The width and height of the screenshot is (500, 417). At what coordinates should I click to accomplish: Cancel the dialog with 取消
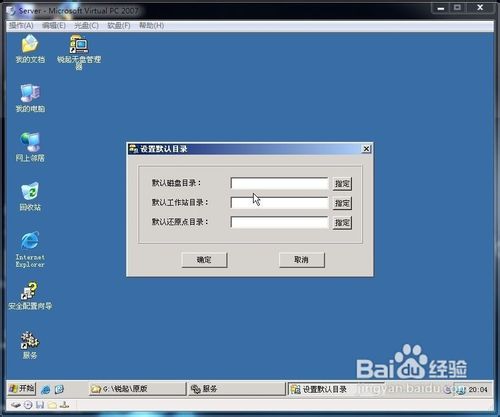tap(301, 260)
